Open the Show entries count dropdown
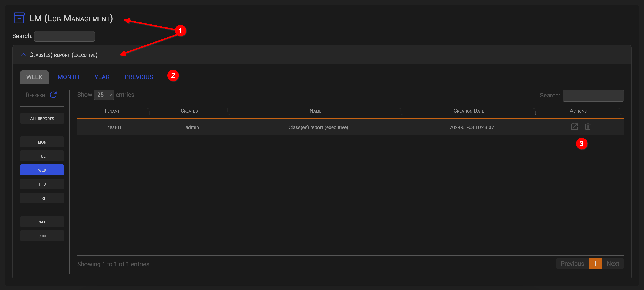Image resolution: width=644 pixels, height=290 pixels. coord(104,95)
